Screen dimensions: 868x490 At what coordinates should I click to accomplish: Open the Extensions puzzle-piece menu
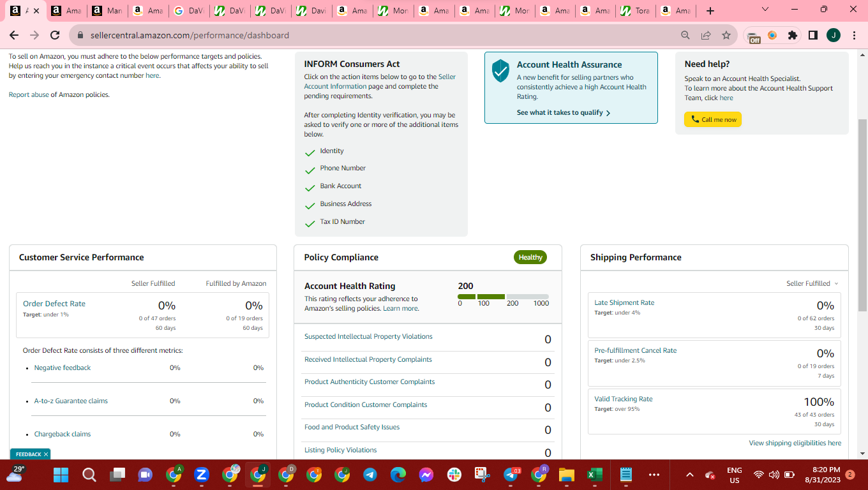tap(793, 35)
